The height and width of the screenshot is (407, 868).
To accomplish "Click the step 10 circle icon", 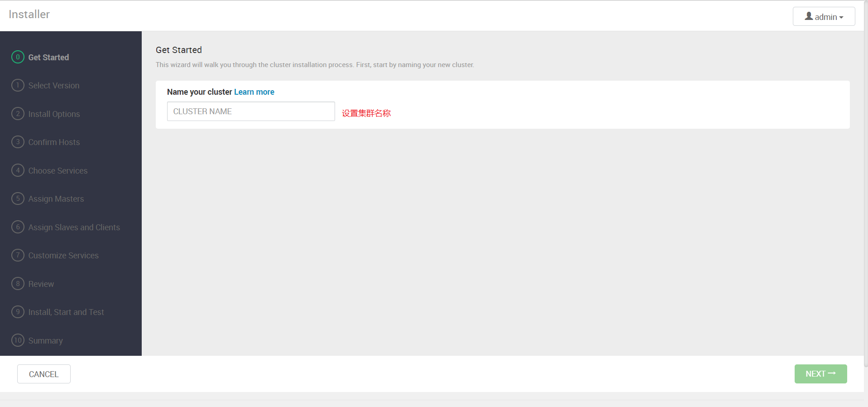I will click(18, 340).
